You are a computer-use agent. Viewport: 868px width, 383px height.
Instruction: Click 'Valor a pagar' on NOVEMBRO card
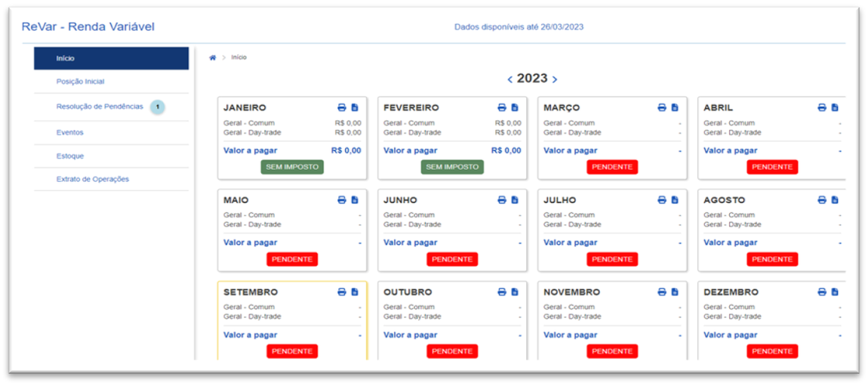[570, 335]
